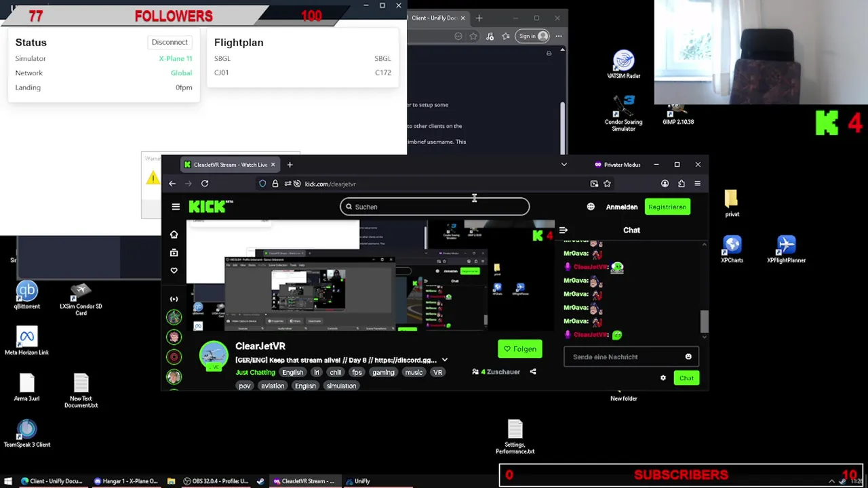Click the green Folgen follow button
868x488 pixels.
click(519, 349)
